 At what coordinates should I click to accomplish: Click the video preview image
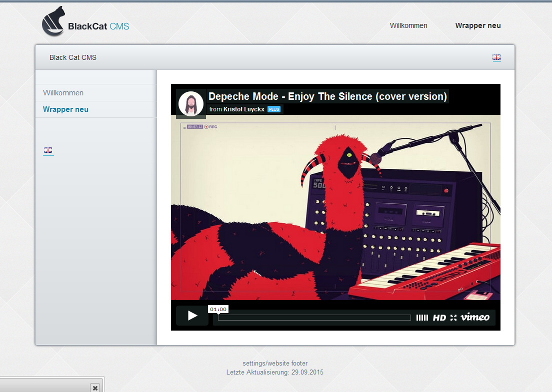(x=335, y=207)
